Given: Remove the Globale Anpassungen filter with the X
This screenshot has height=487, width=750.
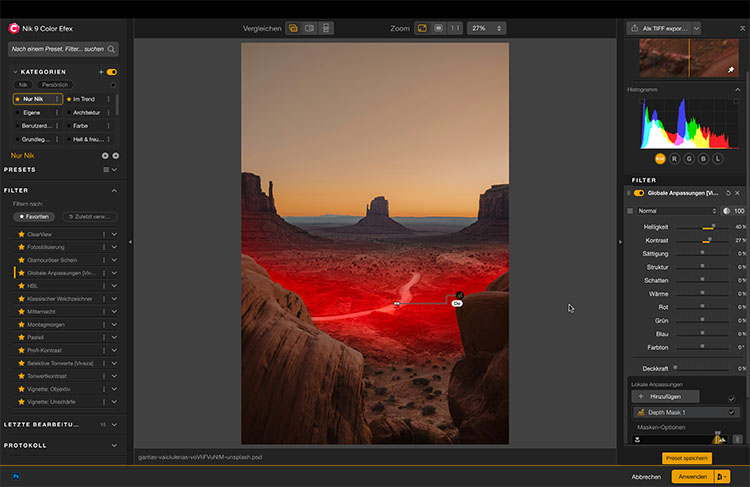Looking at the screenshot, I should click(x=738, y=192).
